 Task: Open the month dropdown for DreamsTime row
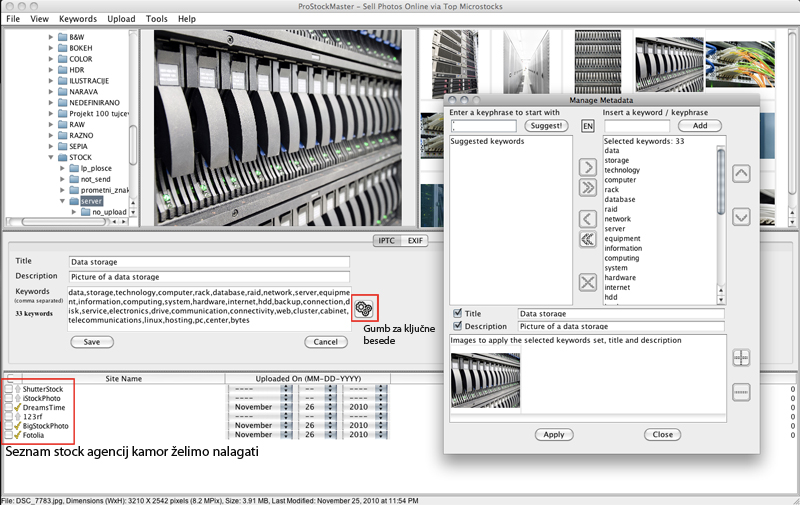coord(286,407)
